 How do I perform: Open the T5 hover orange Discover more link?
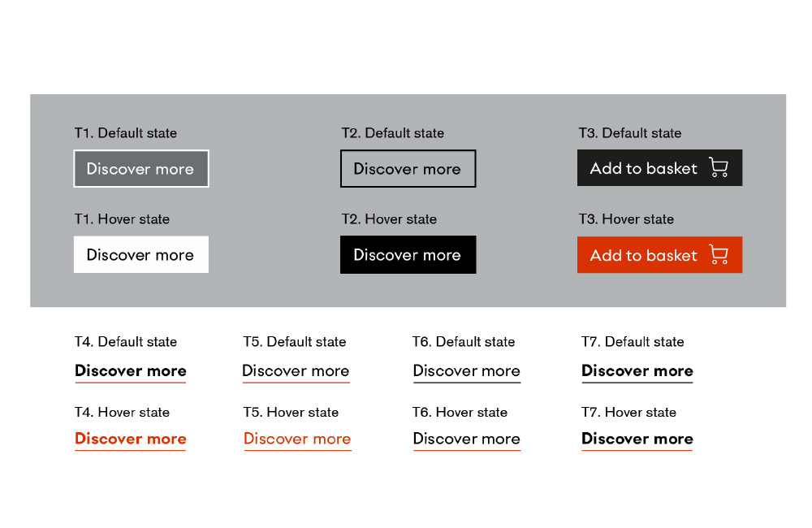coord(297,439)
